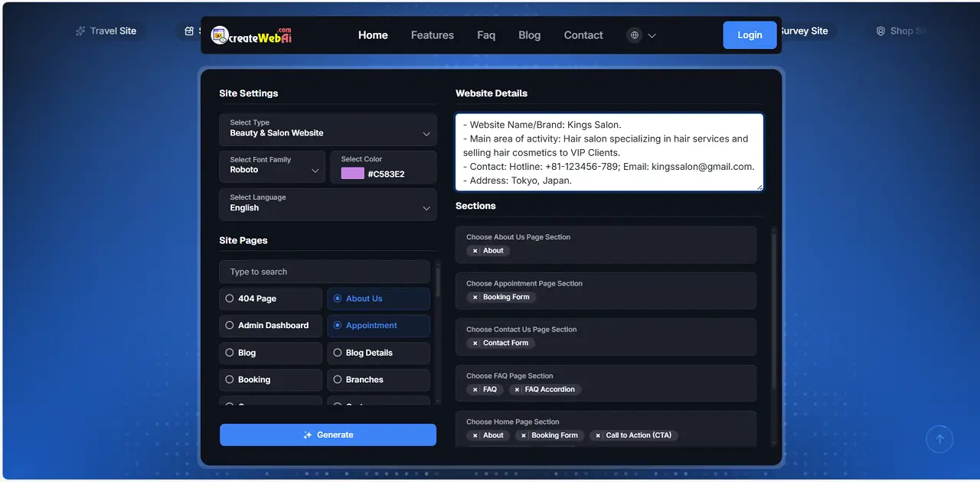Click the sparkle icon on the Generate button
980x482 pixels.
(308, 435)
